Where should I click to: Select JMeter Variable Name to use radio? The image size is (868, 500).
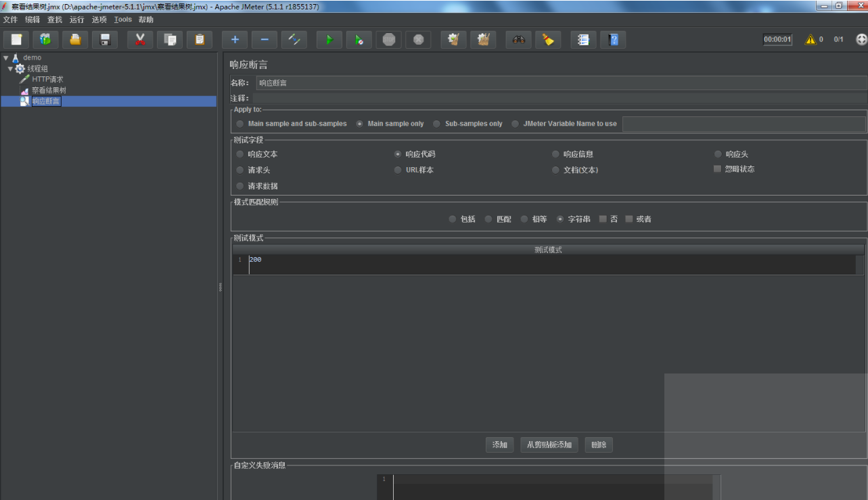click(516, 124)
